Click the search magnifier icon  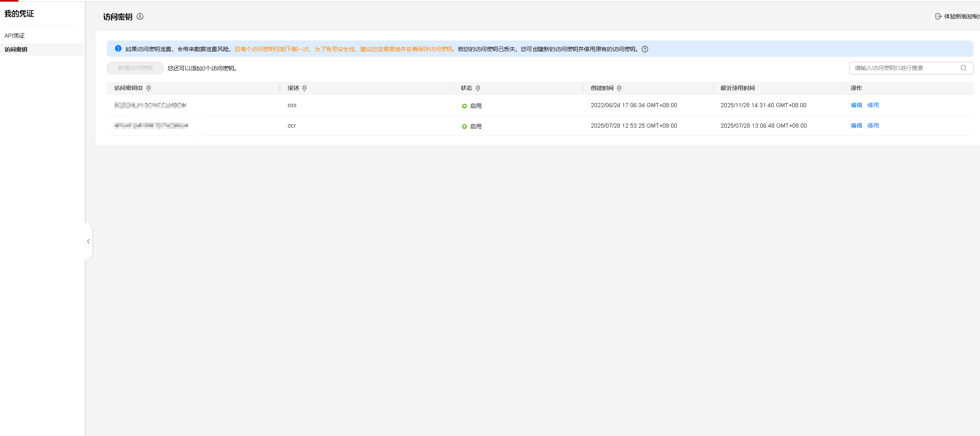[x=964, y=68]
